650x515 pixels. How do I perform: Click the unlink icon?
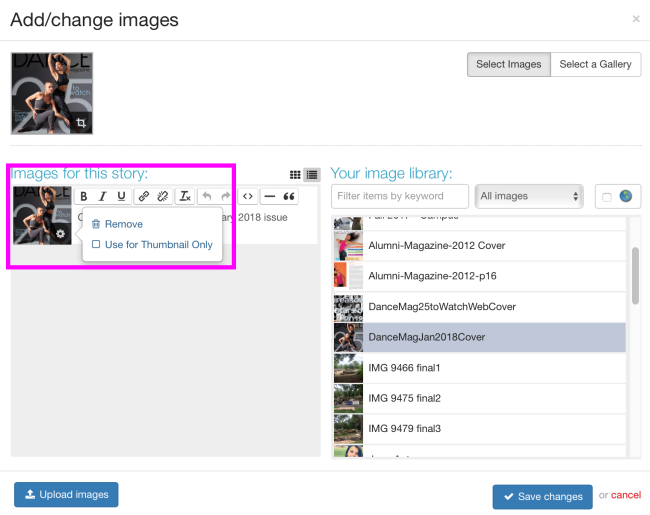[x=162, y=196]
